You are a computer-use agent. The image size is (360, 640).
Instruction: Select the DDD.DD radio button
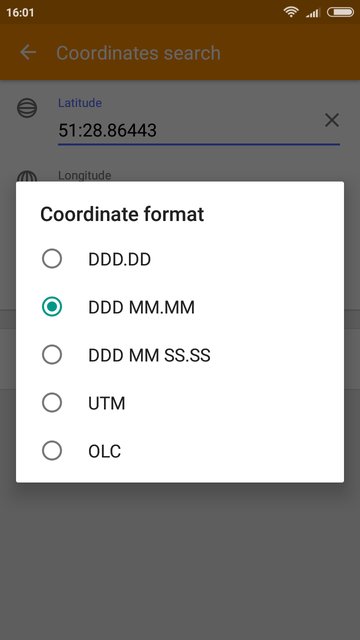pos(52,259)
